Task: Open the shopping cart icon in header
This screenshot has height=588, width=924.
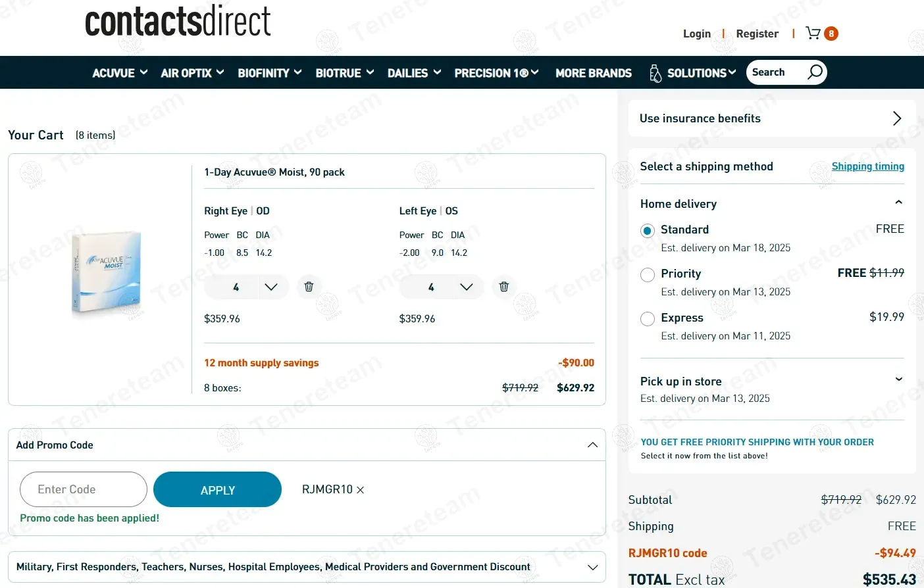Action: coord(814,34)
